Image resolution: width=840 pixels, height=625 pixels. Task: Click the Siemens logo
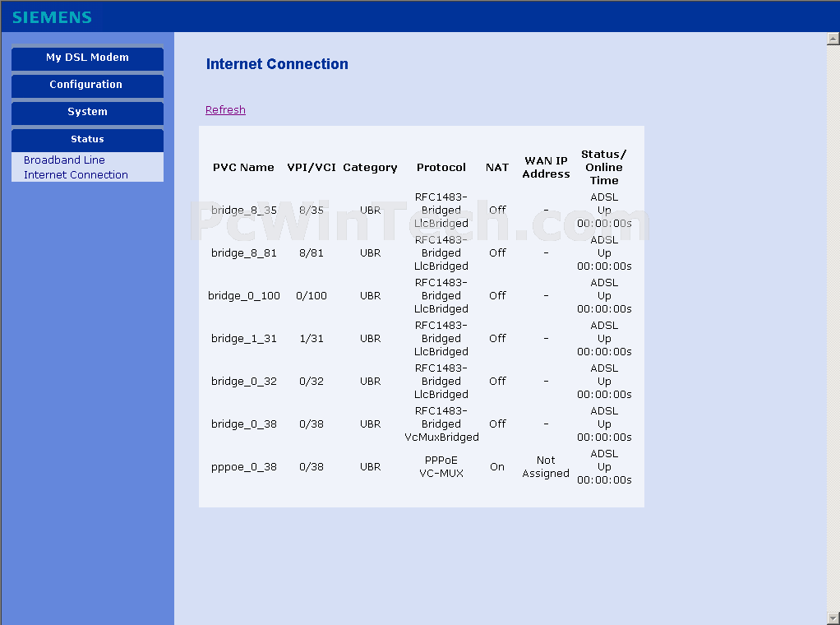coord(52,17)
